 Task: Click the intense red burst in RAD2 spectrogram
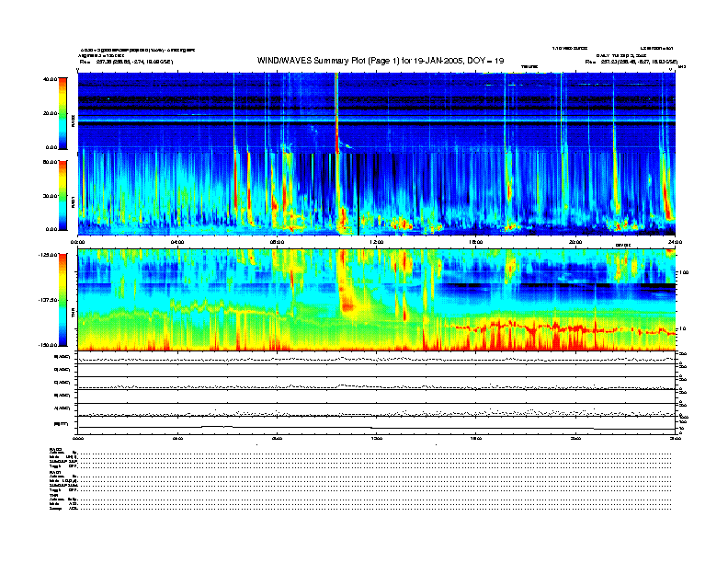click(336, 111)
